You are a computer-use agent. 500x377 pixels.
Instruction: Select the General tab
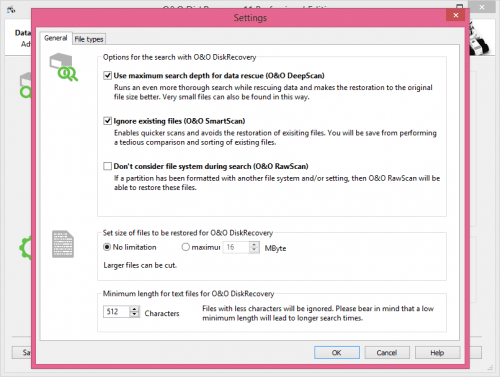tap(56, 38)
